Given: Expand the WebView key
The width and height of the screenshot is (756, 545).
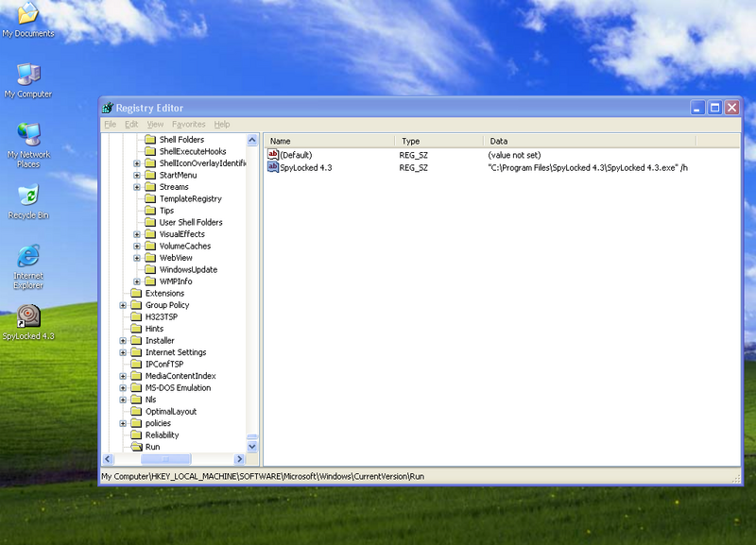Looking at the screenshot, I should click(137, 258).
